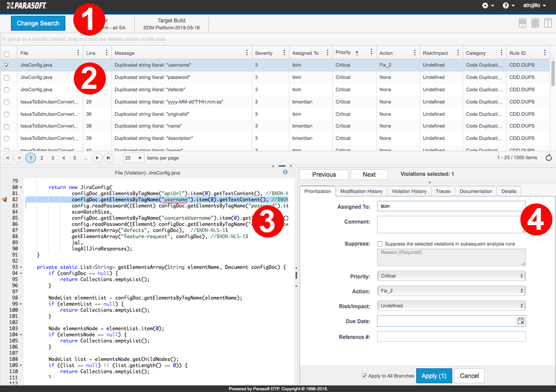
Task: Check the "name" violation row checkbox
Action: coord(7,127)
